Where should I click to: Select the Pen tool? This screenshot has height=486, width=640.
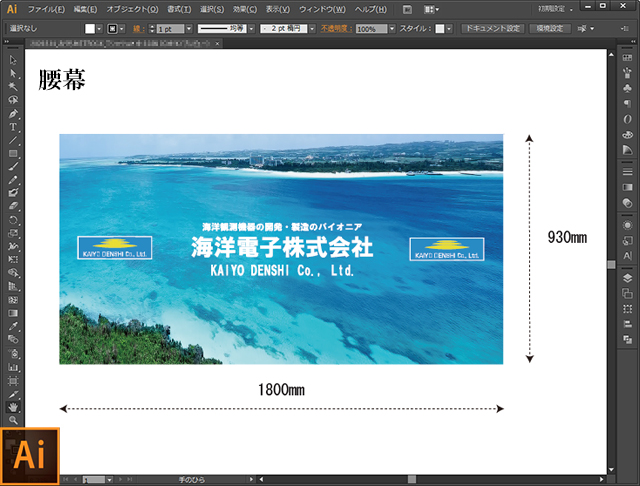coord(13,113)
